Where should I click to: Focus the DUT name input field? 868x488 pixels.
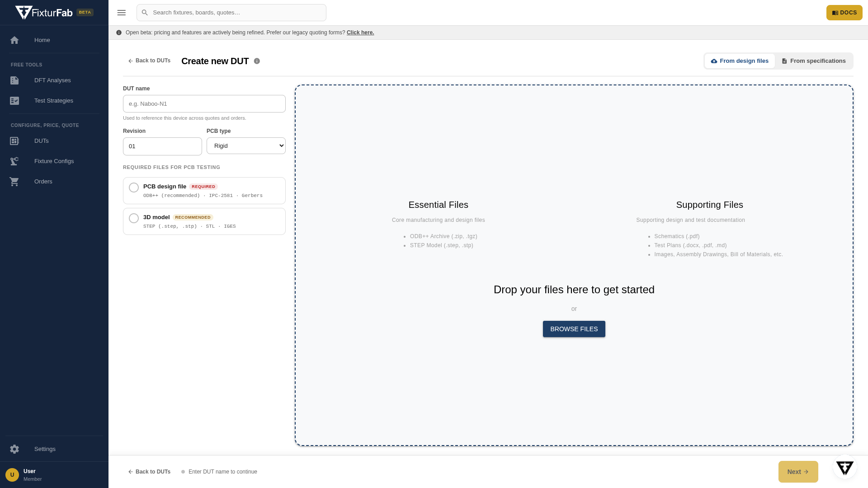pyautogui.click(x=204, y=103)
